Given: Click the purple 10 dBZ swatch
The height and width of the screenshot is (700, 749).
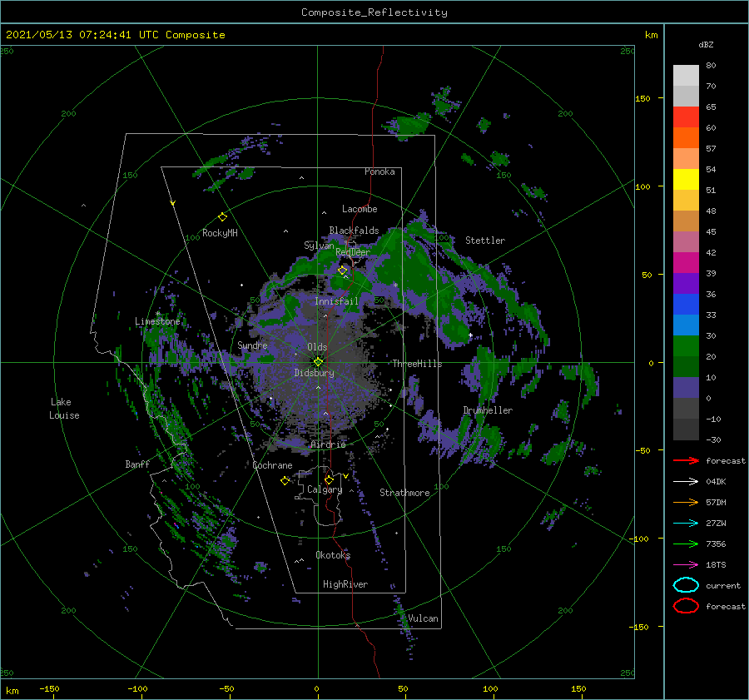Looking at the screenshot, I should (686, 387).
